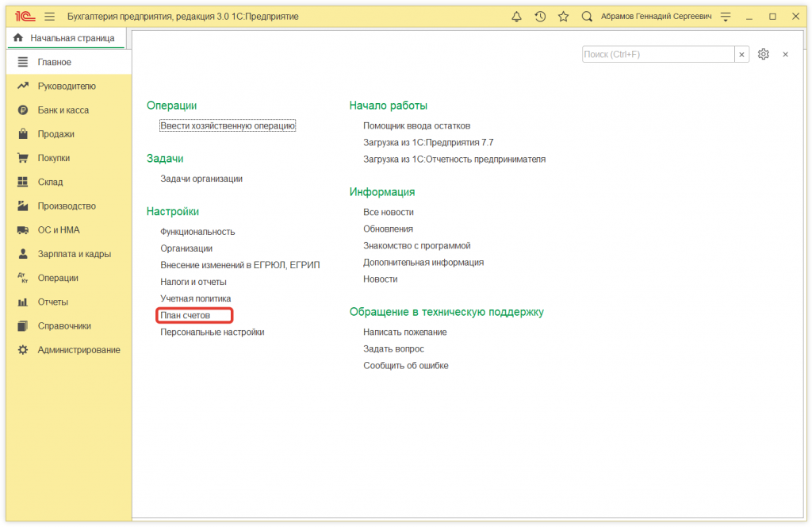Open Отчеты via its bar-chart icon
This screenshot has width=812, height=527.
[22, 302]
